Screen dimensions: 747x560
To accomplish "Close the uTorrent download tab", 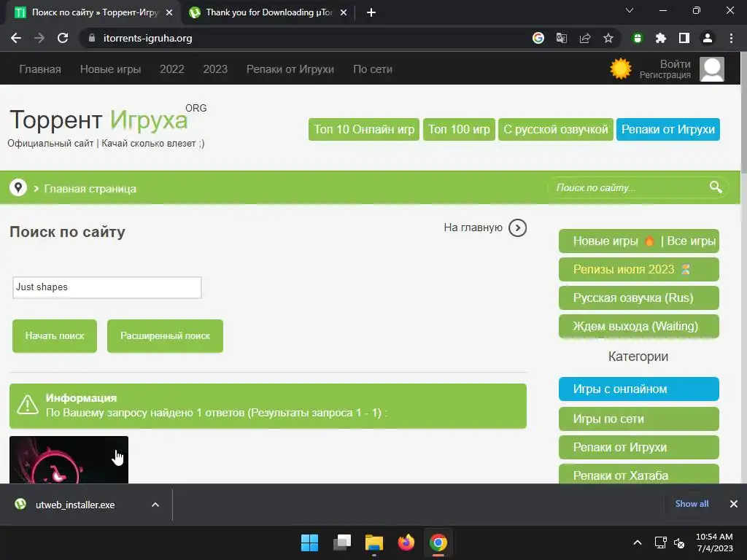I will tap(344, 12).
